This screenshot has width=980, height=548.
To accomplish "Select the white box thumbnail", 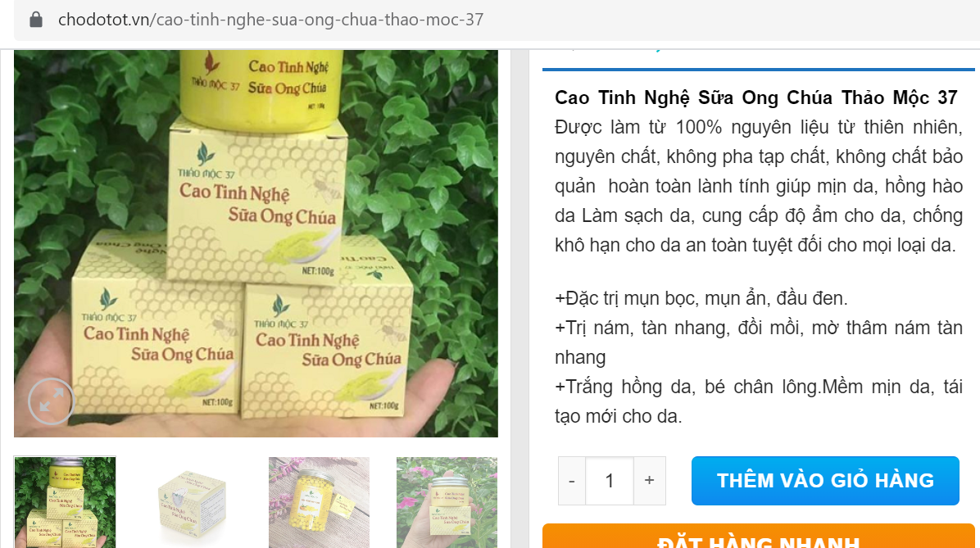I will point(192,502).
